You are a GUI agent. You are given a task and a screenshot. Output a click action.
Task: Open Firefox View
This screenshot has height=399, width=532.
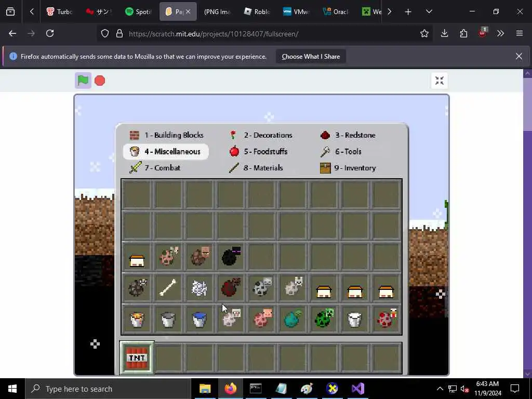click(x=10, y=12)
